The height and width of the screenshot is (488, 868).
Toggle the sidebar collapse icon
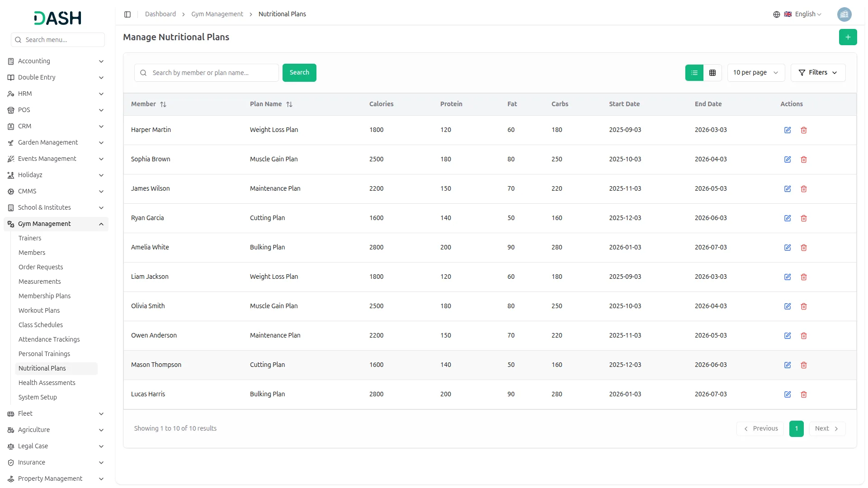[127, 14]
